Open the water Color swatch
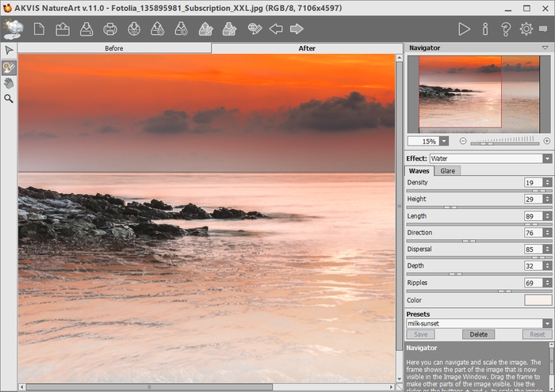555x392 pixels. click(538, 300)
